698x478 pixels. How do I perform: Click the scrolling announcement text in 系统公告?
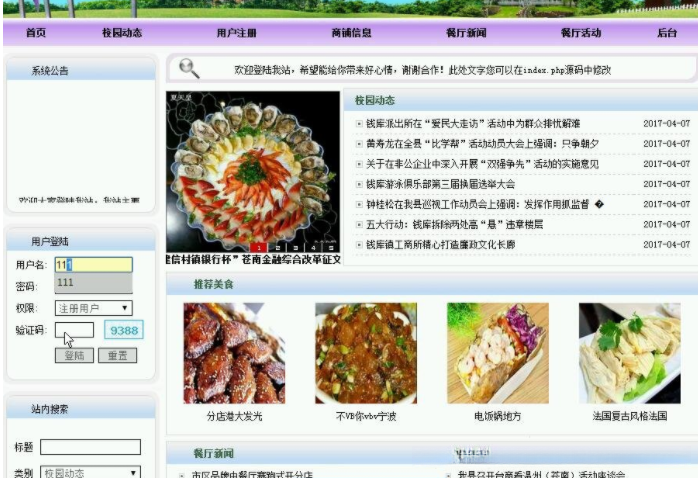point(79,200)
